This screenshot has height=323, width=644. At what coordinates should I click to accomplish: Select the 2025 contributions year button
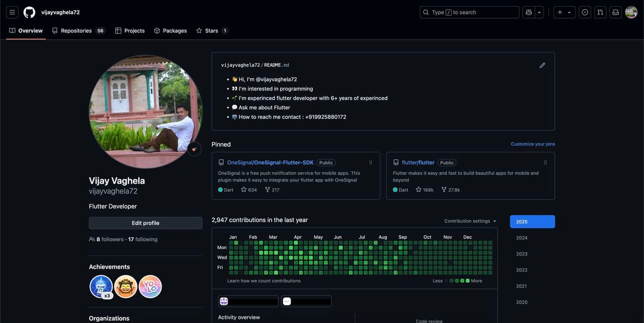pyautogui.click(x=532, y=222)
